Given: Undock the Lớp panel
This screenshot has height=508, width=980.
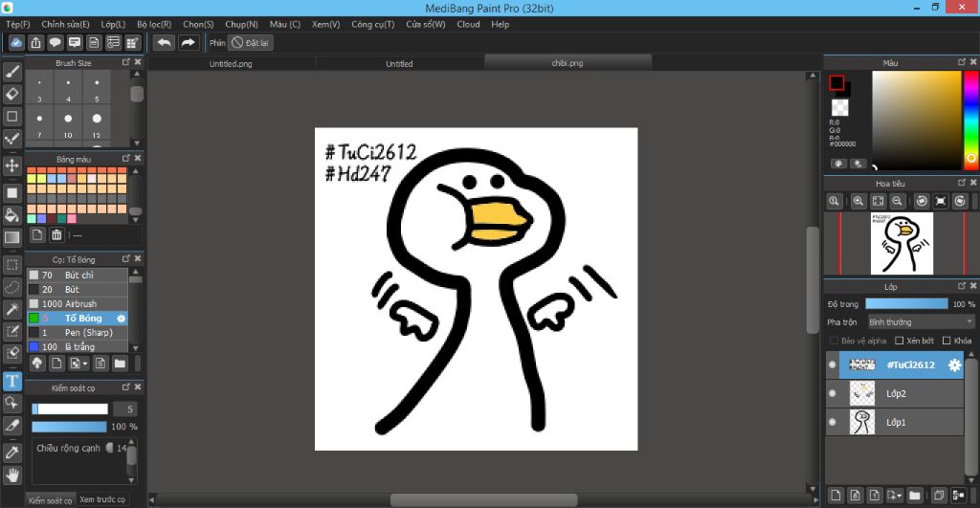Looking at the screenshot, I should click(962, 285).
